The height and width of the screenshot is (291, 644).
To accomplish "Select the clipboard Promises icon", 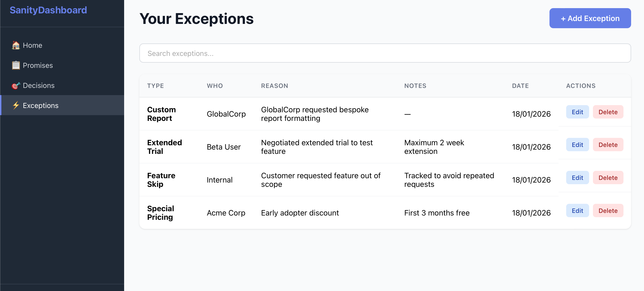I will click(16, 65).
